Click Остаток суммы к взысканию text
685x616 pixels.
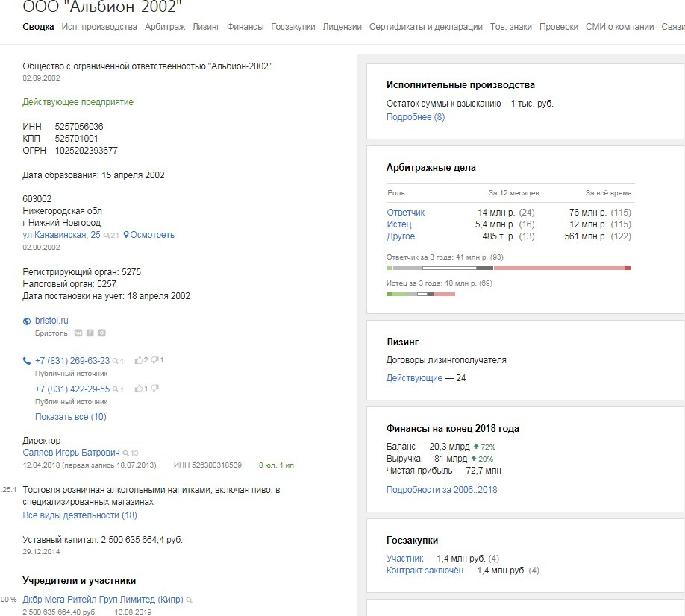click(470, 104)
